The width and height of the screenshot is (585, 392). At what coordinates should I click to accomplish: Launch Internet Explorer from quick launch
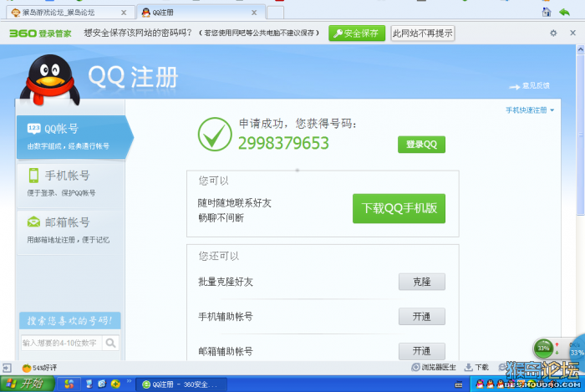point(102,384)
